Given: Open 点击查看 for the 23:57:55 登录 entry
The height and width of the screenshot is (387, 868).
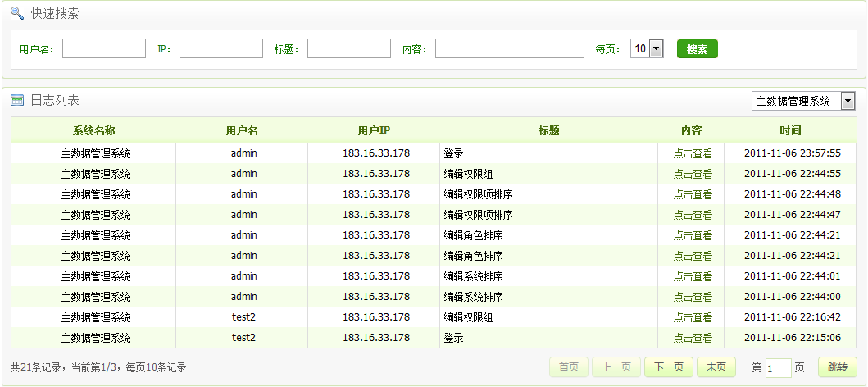Looking at the screenshot, I should [x=693, y=153].
